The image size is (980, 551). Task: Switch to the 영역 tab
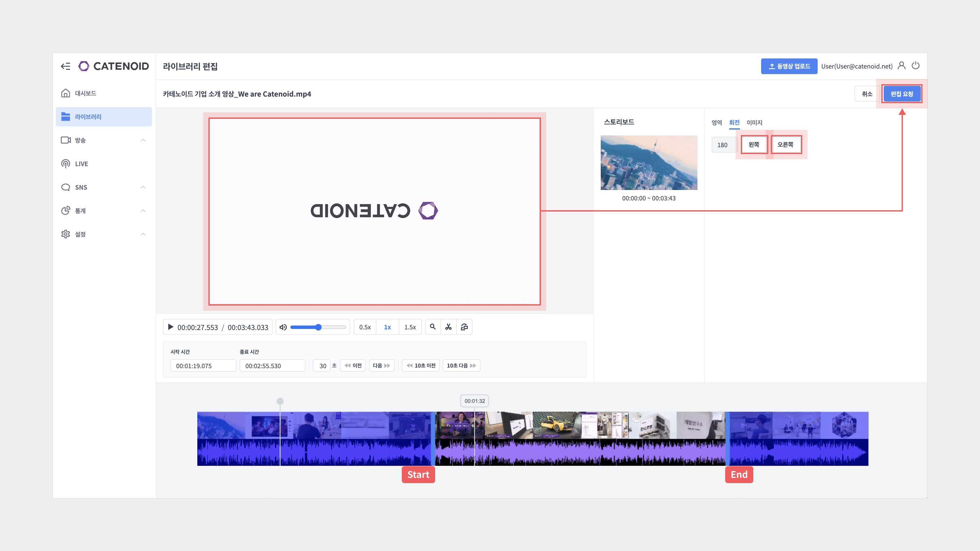pyautogui.click(x=716, y=122)
